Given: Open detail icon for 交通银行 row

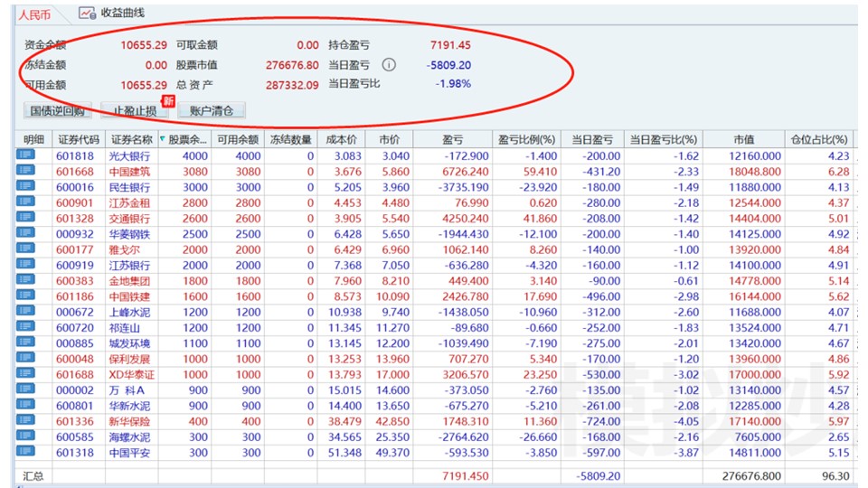Looking at the screenshot, I should 25,218.
